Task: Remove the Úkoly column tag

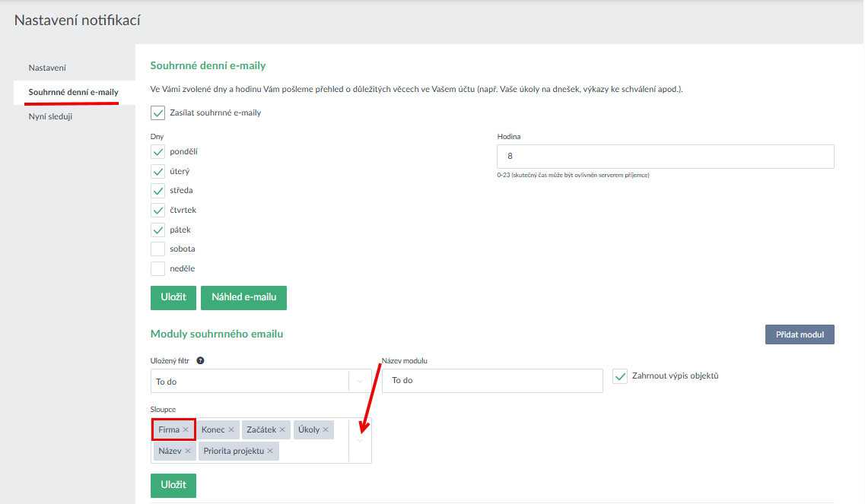Action: tap(326, 430)
